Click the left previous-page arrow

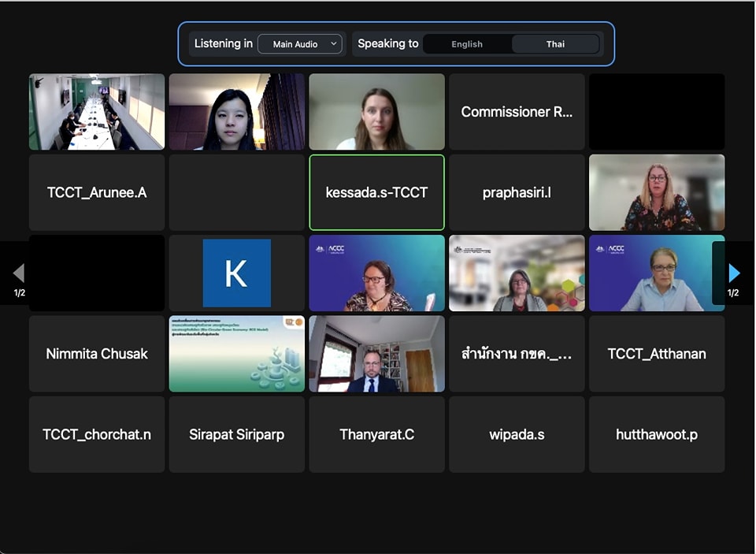point(19,273)
